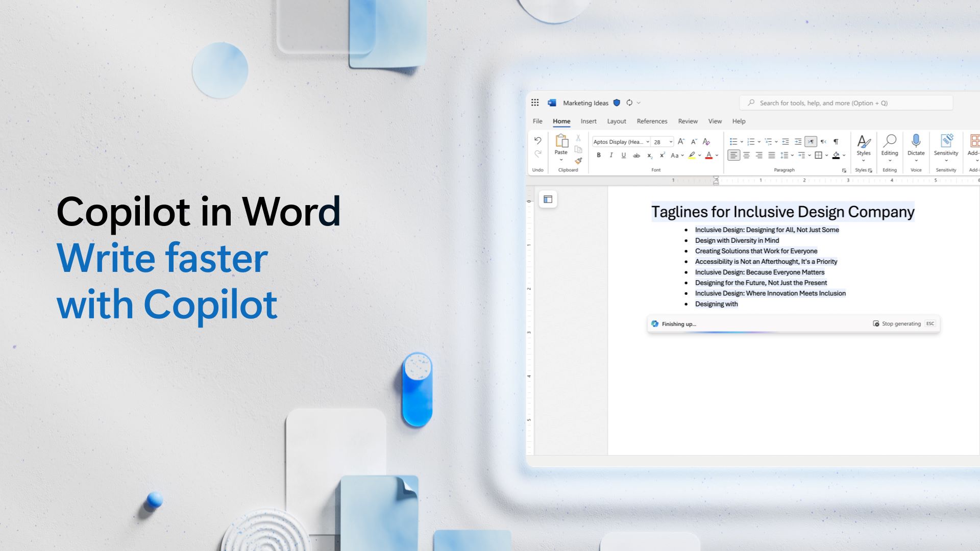This screenshot has width=980, height=551.
Task: Enable Show/Hide paragraph marks toggle
Action: pos(838,142)
